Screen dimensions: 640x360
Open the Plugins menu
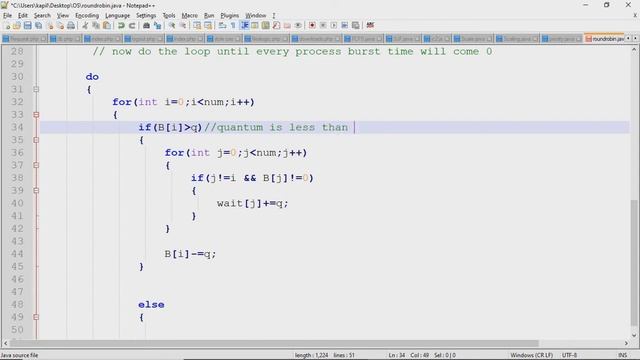[x=229, y=16]
